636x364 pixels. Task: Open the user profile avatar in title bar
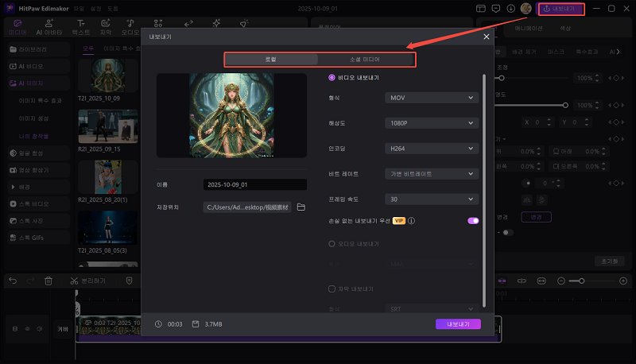point(525,9)
